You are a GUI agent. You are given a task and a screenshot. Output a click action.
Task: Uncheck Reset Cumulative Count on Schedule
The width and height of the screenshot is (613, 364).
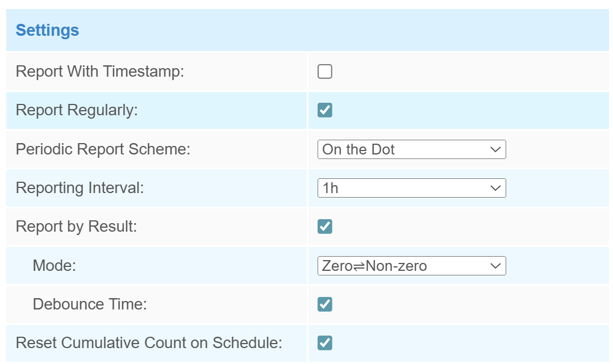324,343
